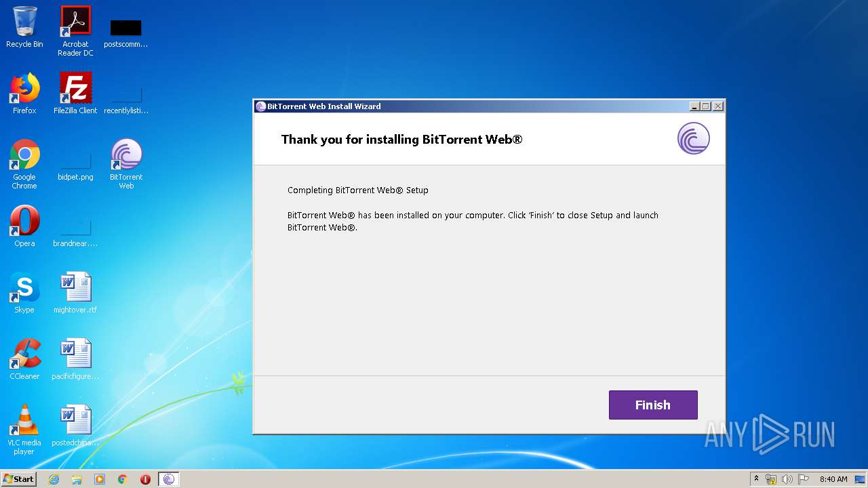
Task: Open Action Center flag icon
Action: [x=804, y=479]
